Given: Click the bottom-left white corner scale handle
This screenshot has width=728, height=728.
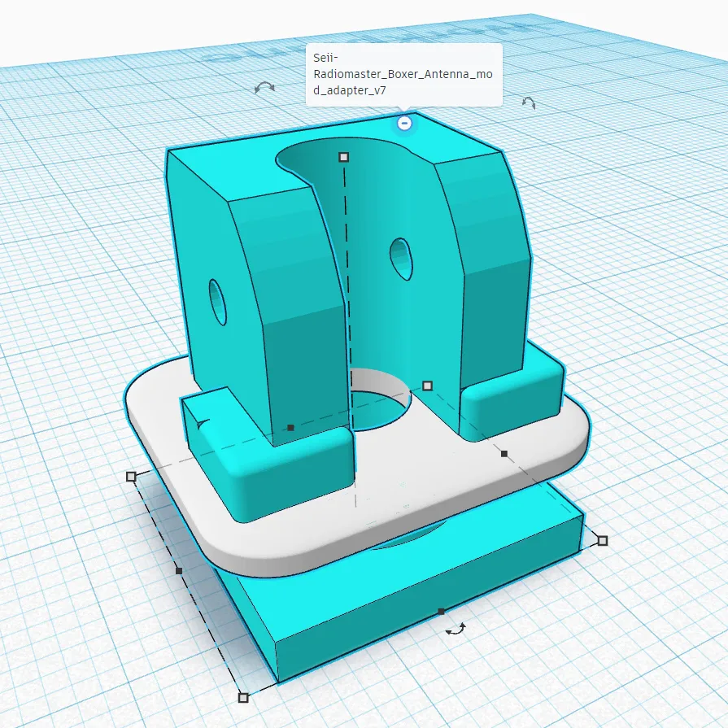Looking at the screenshot, I should coord(242,698).
